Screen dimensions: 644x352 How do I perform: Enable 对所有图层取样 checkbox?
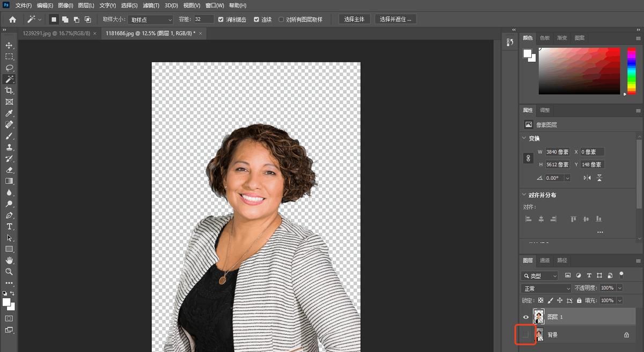(x=281, y=19)
